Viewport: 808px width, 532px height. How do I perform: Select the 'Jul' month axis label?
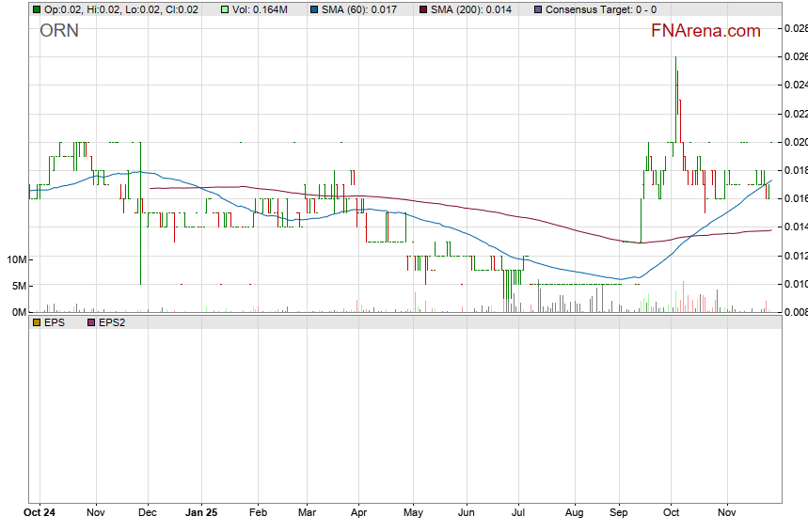518,514
